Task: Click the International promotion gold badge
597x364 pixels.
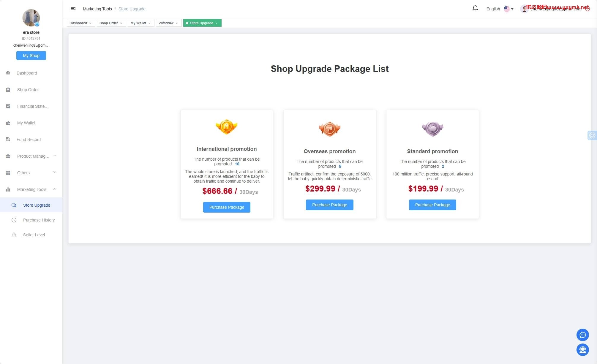Action: tap(227, 127)
